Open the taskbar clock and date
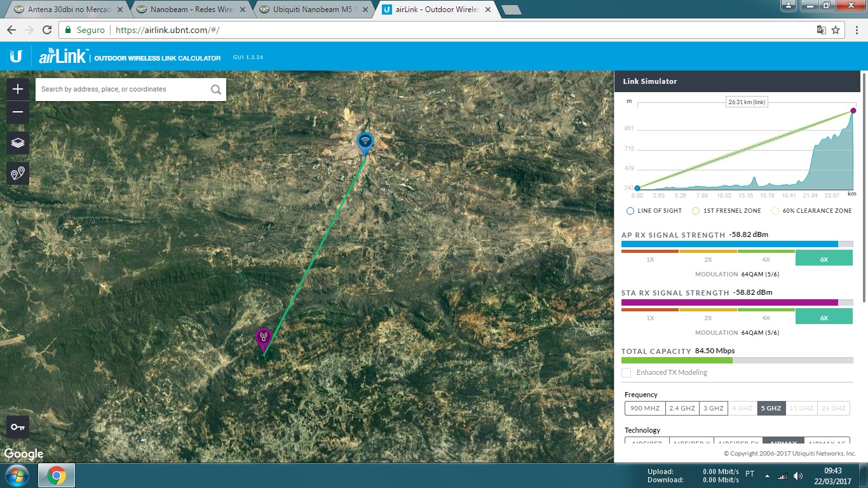868x488 pixels. coord(832,476)
